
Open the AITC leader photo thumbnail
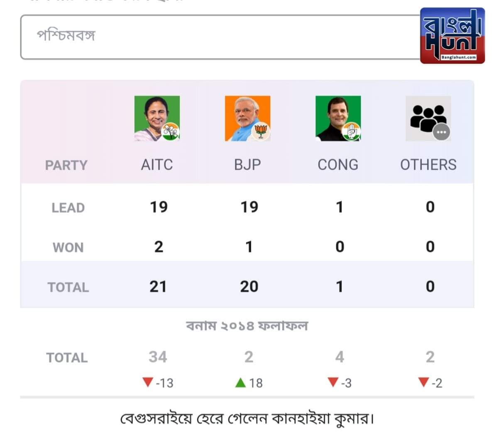point(157,118)
